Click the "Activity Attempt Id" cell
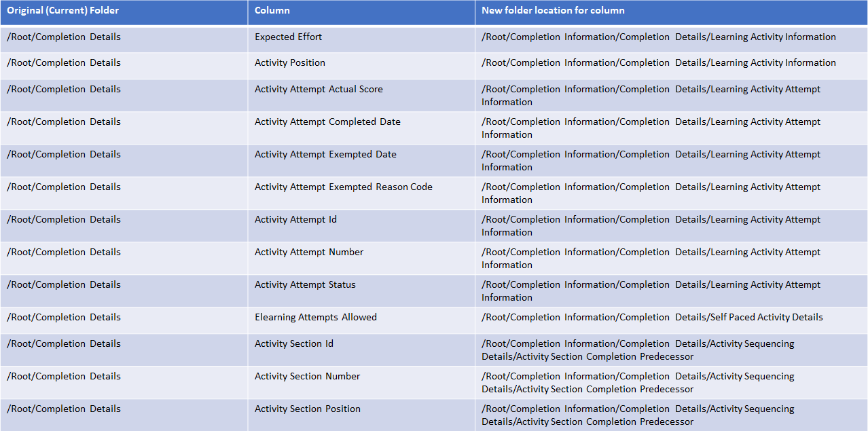 pyautogui.click(x=295, y=220)
